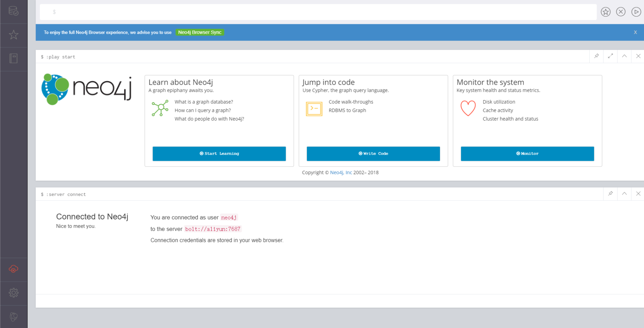Click the "Learn about Neo4j" heading
Viewport: 644px width, 328px height.
click(180, 82)
